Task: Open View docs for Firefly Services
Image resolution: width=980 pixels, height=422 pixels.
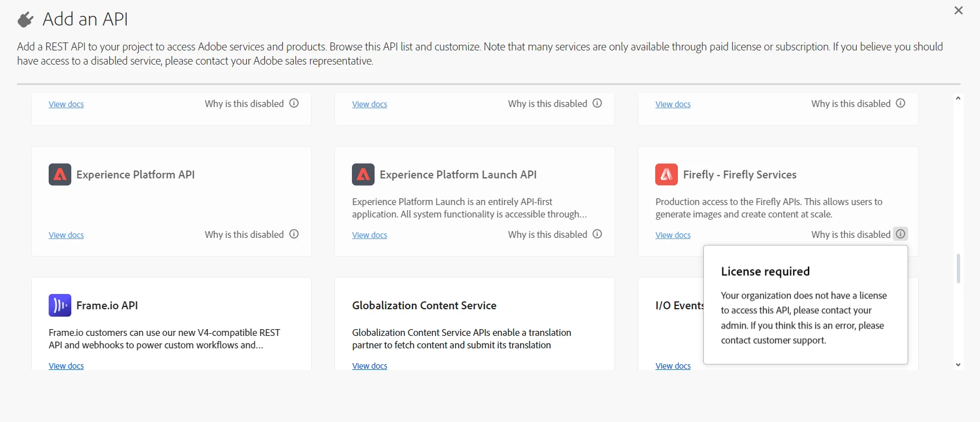Action: (673, 235)
